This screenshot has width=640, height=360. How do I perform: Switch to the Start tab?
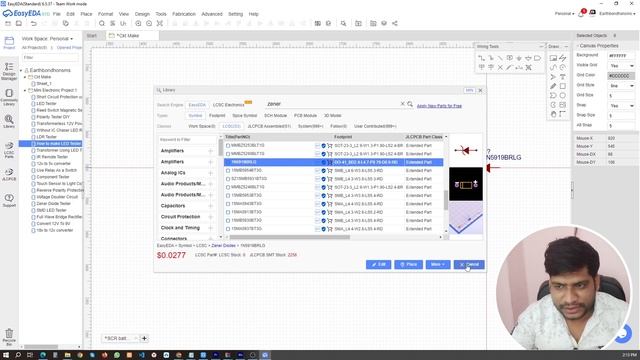tap(92, 36)
